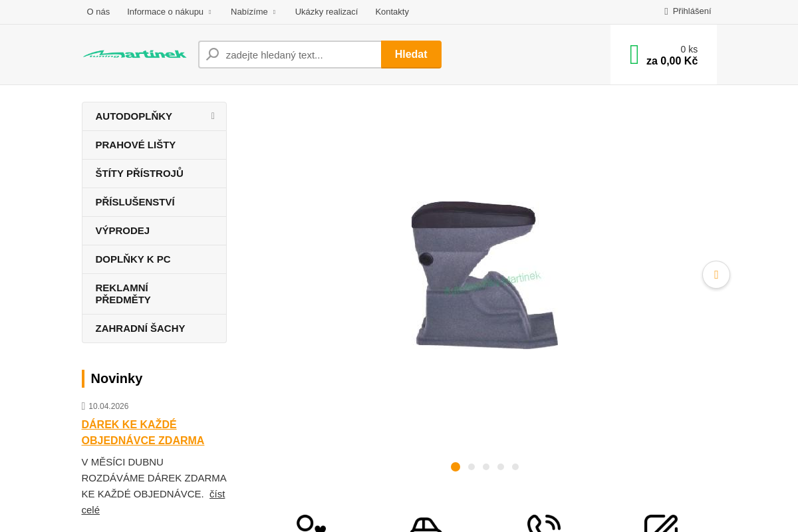Open the PRAHOVÉ LIŠTY category
The image size is (798, 532).
pos(136,145)
